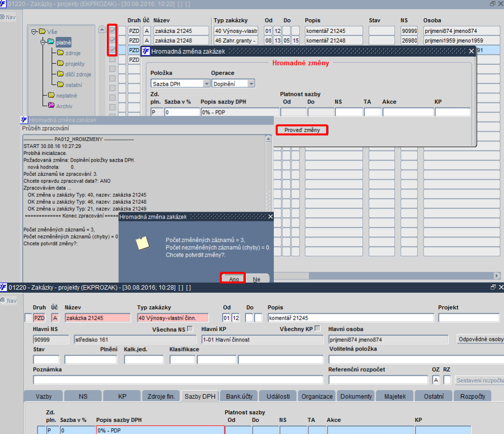
Task: Open the projekty folder
Action: click(x=75, y=64)
